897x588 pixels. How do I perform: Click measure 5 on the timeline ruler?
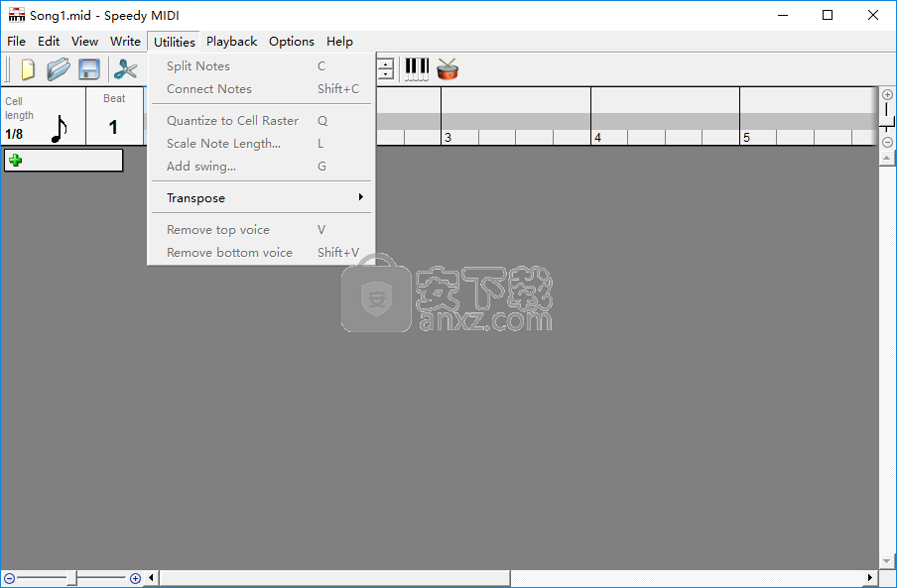(746, 138)
